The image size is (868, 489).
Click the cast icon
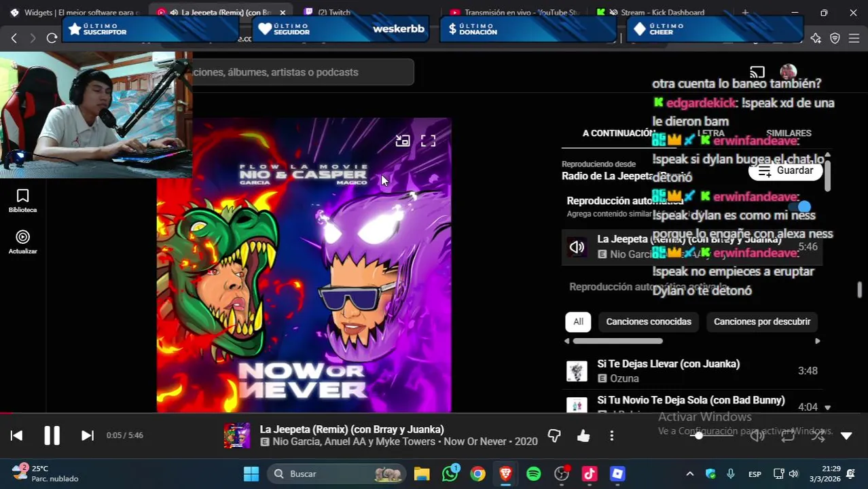point(757,72)
